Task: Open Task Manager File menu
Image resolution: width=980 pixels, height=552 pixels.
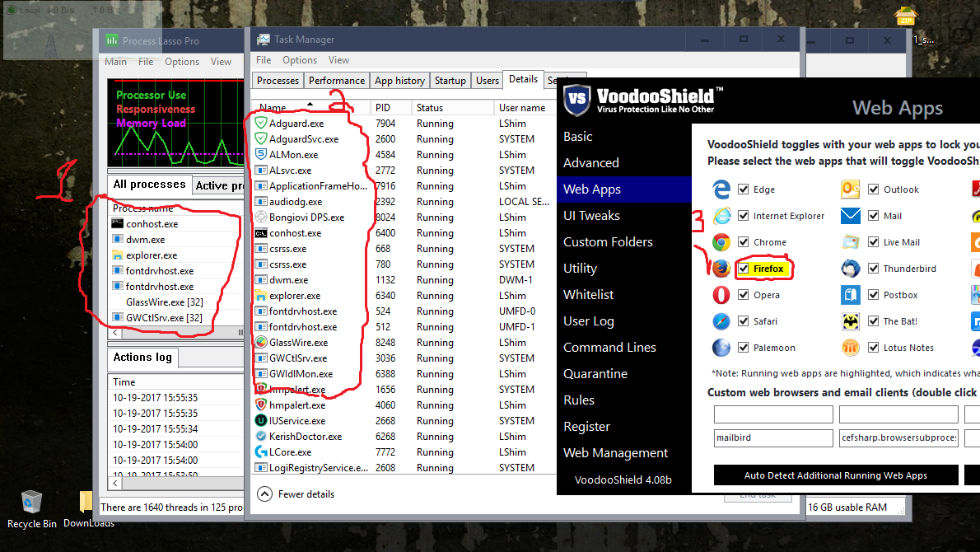Action: (x=264, y=60)
